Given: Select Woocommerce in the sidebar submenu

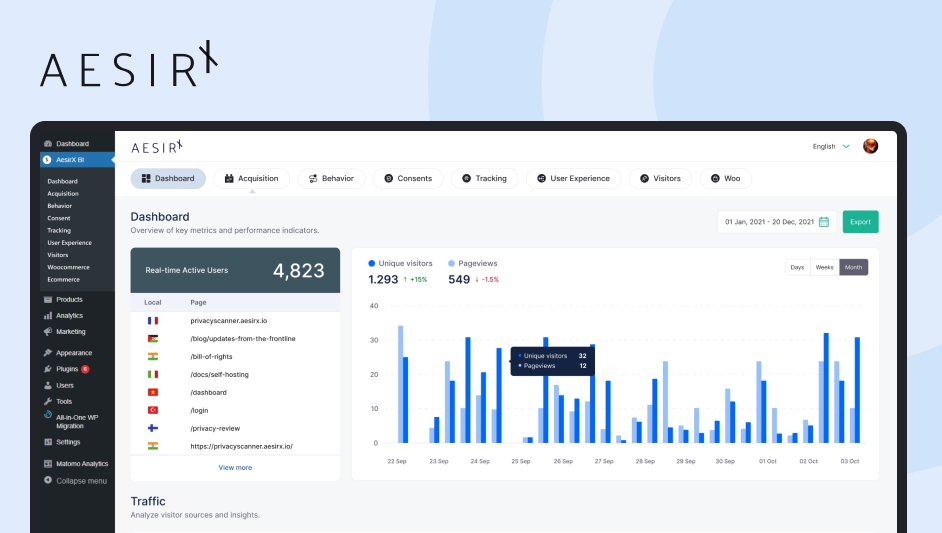Looking at the screenshot, I should (68, 267).
